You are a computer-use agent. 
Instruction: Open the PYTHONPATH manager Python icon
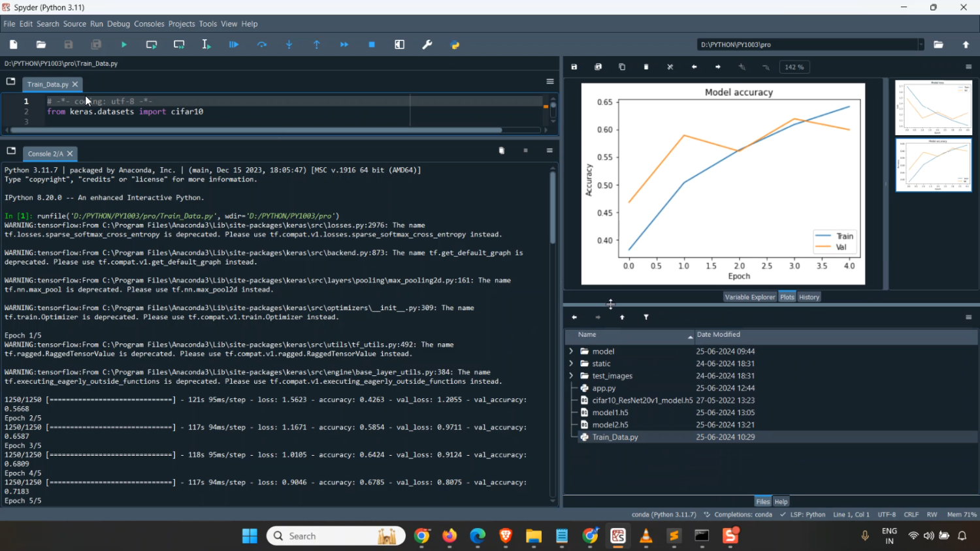tap(455, 45)
